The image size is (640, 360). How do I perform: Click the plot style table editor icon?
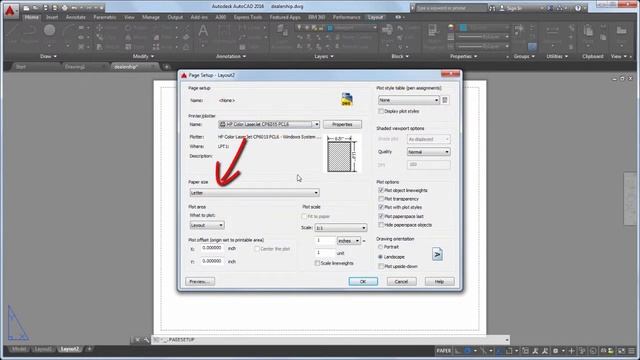[x=445, y=100]
